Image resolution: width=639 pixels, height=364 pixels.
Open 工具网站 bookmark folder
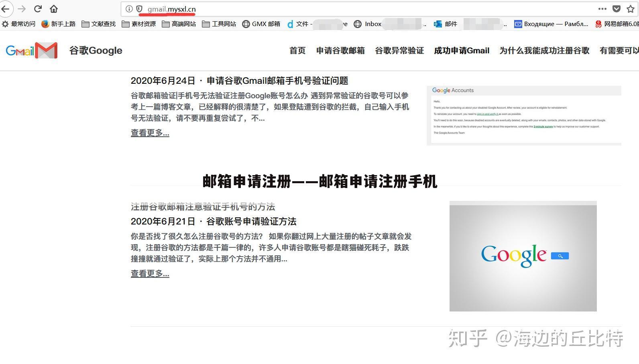pos(219,24)
